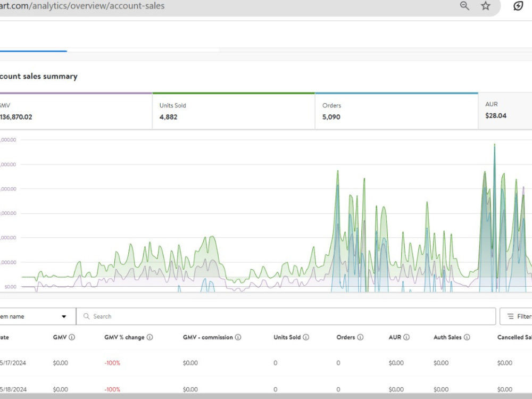
Task: Click the 5/18/2024 date cell
Action: coord(13,389)
